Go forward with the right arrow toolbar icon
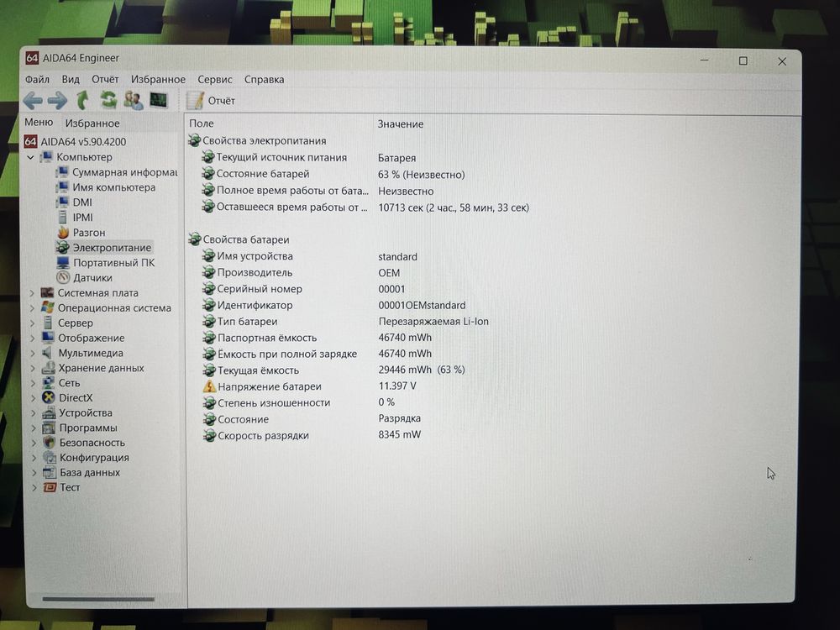The image size is (840, 630). (57, 100)
